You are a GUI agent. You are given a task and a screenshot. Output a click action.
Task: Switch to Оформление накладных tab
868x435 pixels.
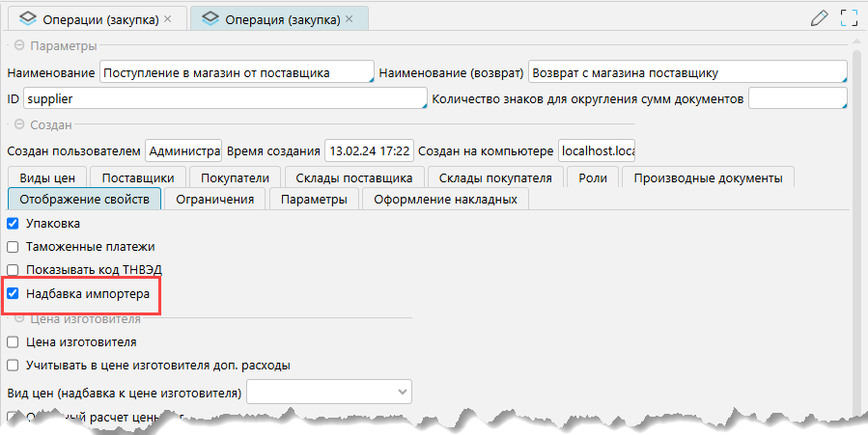446,200
